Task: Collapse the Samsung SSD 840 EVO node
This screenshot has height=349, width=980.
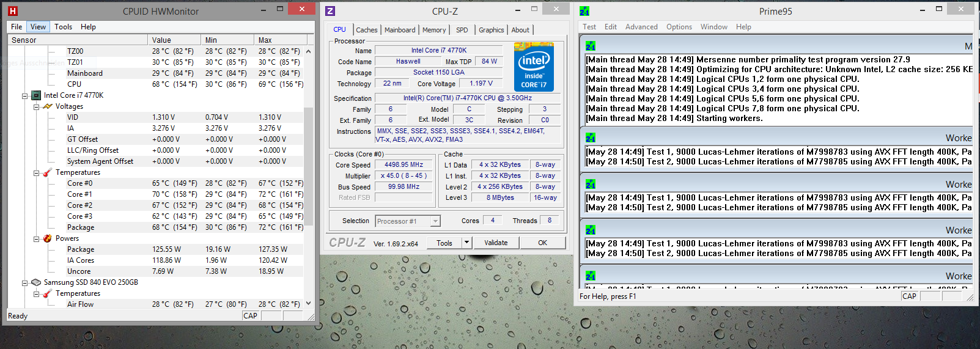Action: click(25, 283)
